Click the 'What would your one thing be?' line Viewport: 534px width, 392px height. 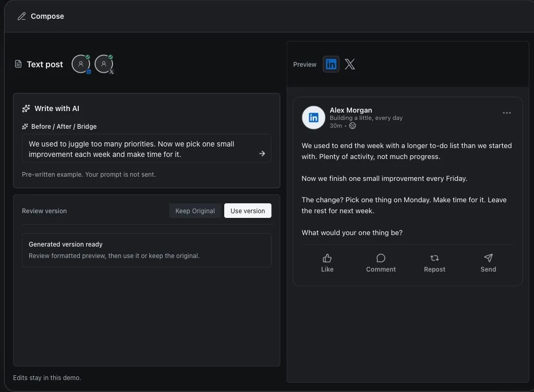(352, 232)
